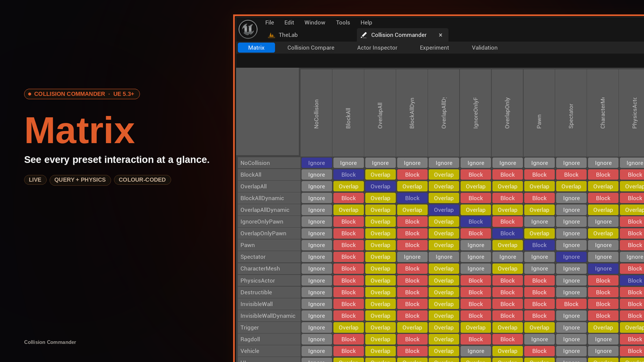Click OverlapOnlyPawn row cell under Pawn column

(x=539, y=233)
